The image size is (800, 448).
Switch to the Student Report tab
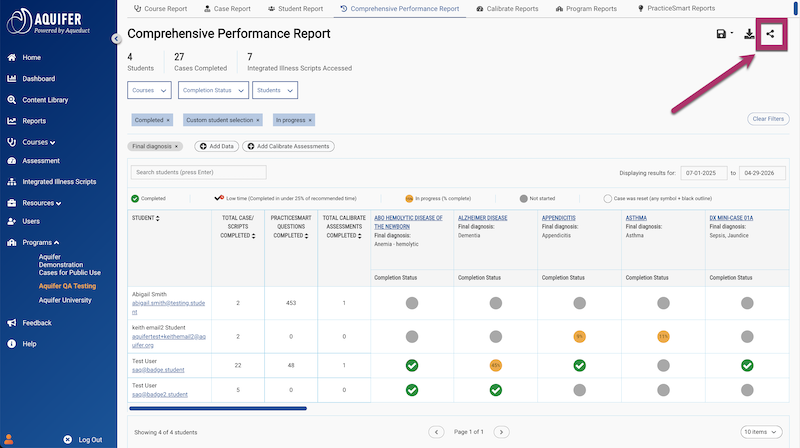[x=295, y=9]
